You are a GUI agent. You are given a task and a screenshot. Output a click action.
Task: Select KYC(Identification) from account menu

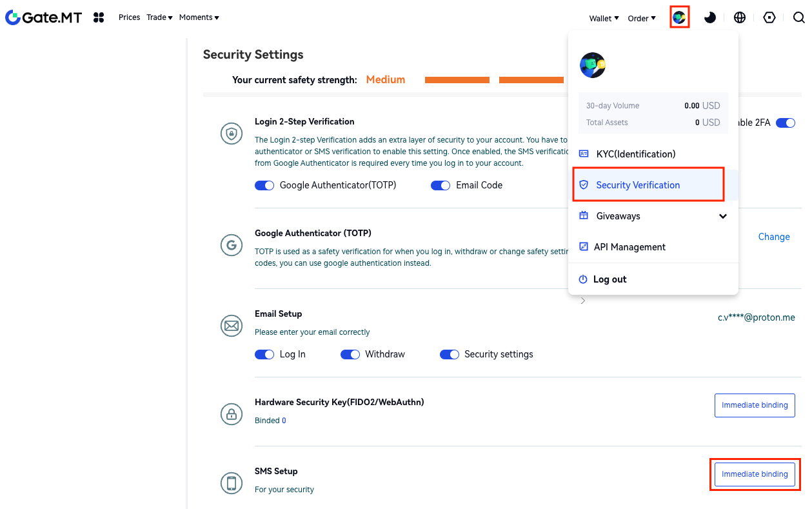point(635,154)
